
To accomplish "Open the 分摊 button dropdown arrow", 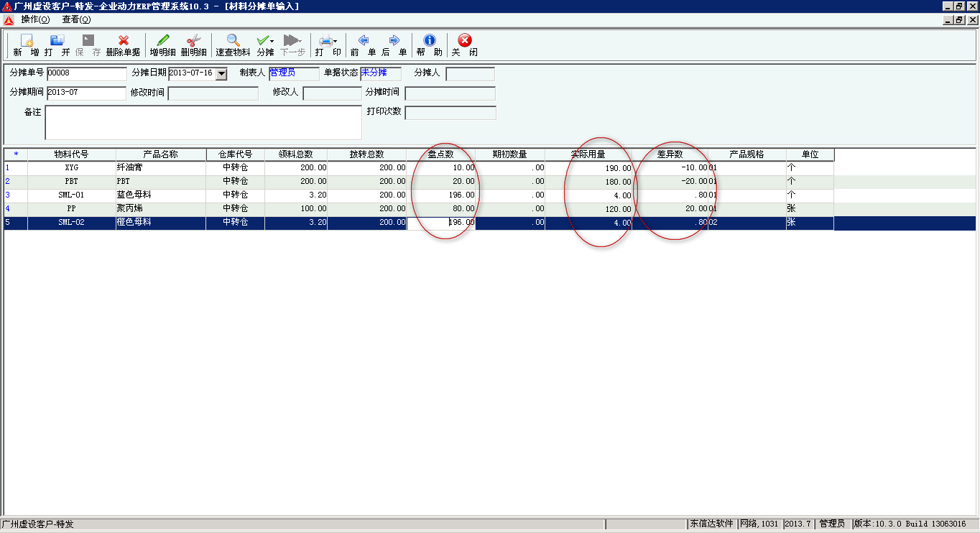I will (272, 41).
